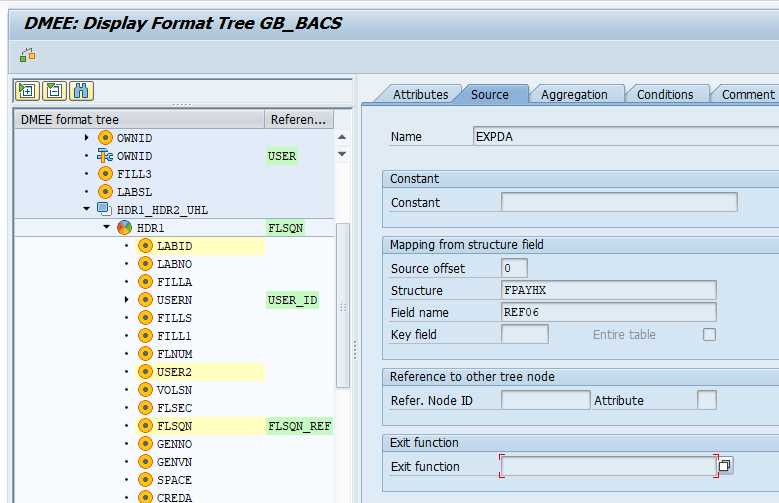Select the HDR1_HDR2_UHL segment group icon
Image resolution: width=779 pixels, height=503 pixels.
pyautogui.click(x=105, y=209)
